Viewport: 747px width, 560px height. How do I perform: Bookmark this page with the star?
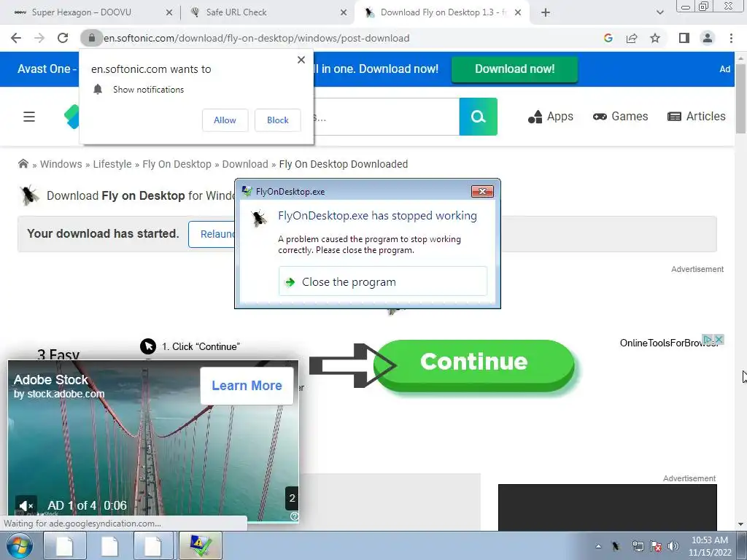pyautogui.click(x=655, y=38)
